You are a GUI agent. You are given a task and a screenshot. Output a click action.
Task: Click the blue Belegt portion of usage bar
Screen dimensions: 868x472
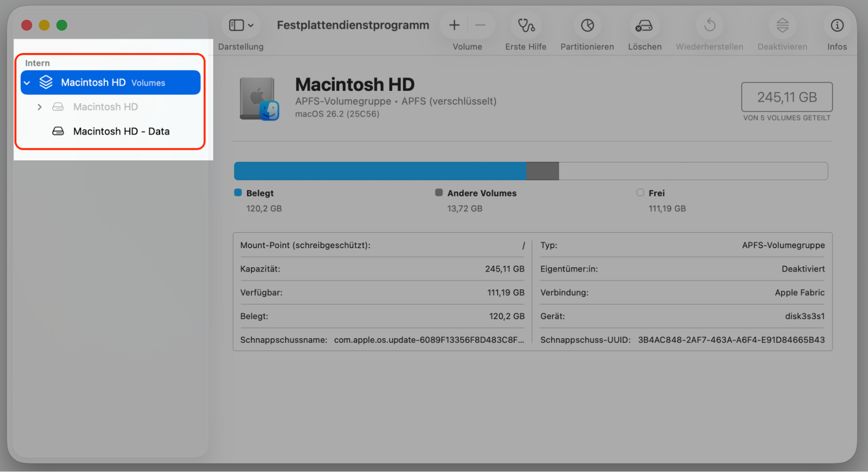[x=380, y=171]
